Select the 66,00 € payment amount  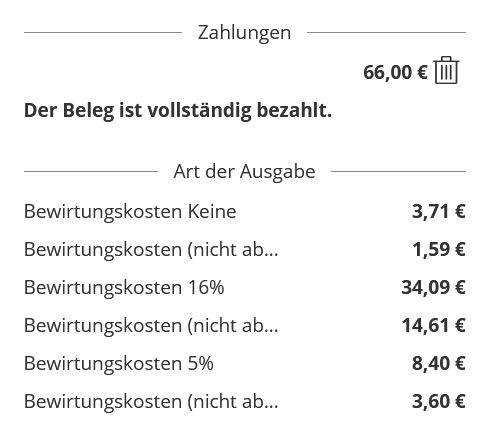pos(395,72)
